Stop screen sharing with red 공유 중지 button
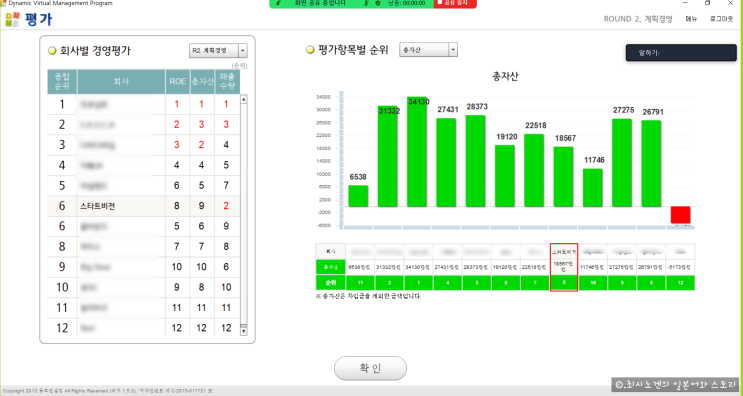The width and height of the screenshot is (743, 396). (455, 3)
